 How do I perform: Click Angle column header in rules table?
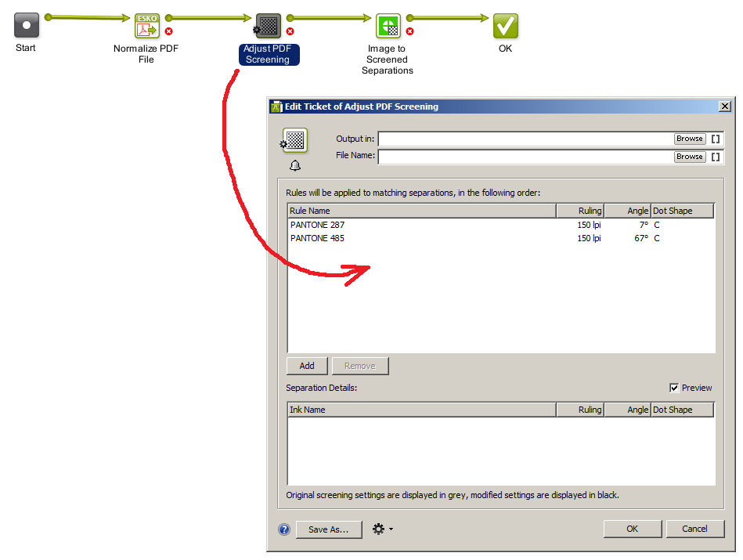pos(627,211)
